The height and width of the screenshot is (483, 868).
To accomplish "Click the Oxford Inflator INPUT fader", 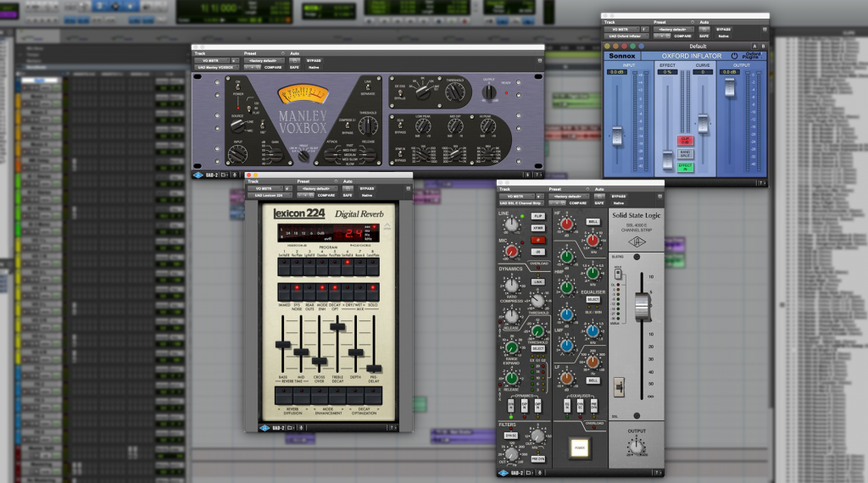I will [617, 136].
